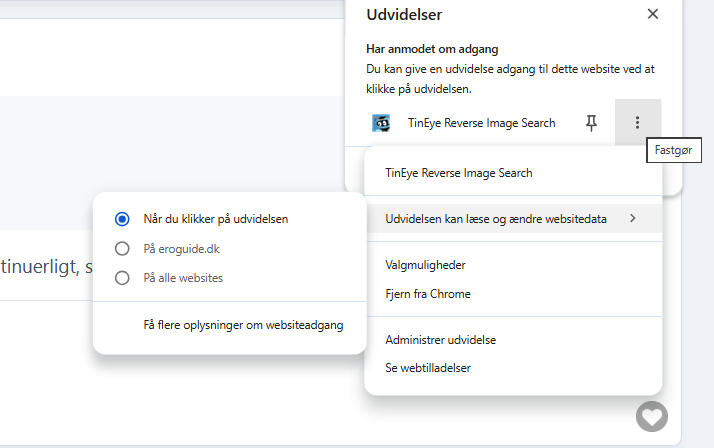
Task: Expand 'Udvidelsen kan læse og ændre websitedata' submenu
Action: (x=513, y=219)
